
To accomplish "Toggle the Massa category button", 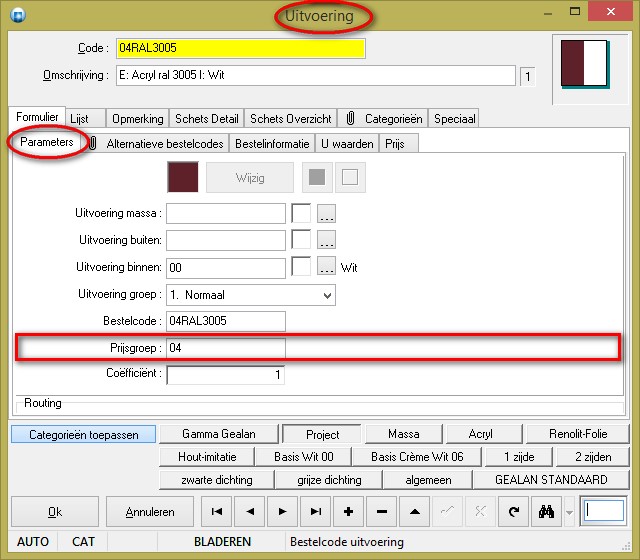I will 404,434.
